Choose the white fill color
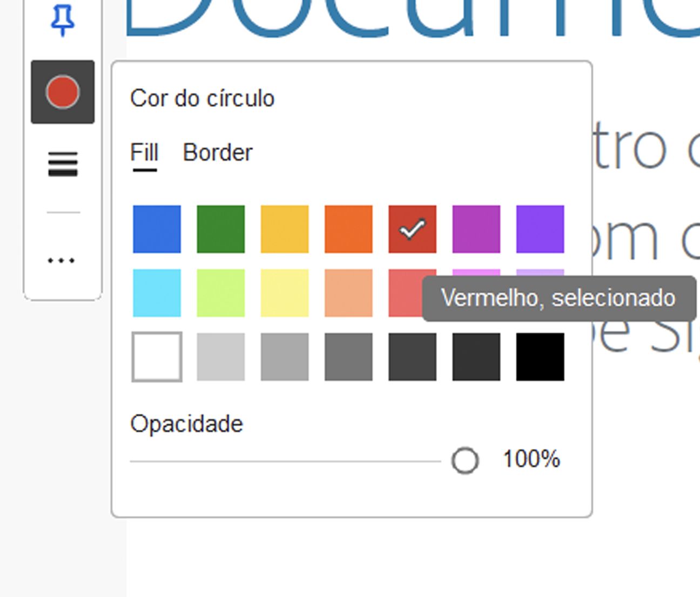The height and width of the screenshot is (597, 700). (x=157, y=357)
